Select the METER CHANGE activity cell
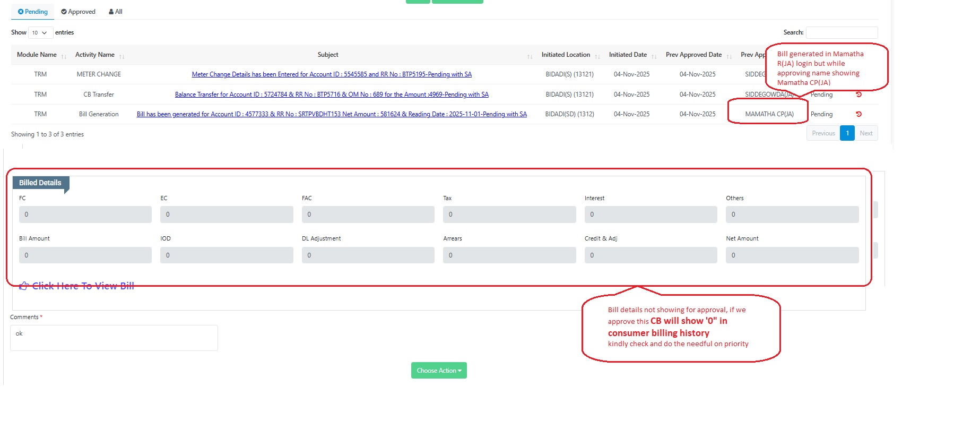This screenshot has width=980, height=446. click(x=99, y=74)
